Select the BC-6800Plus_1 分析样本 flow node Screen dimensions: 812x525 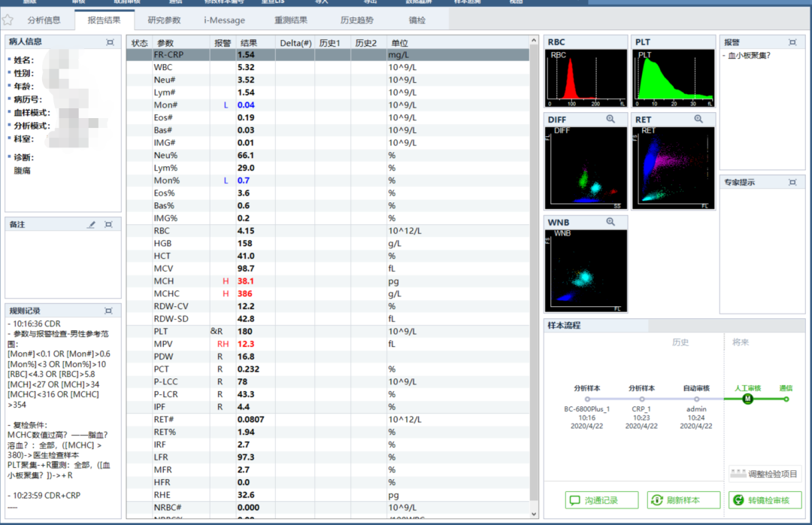586,399
